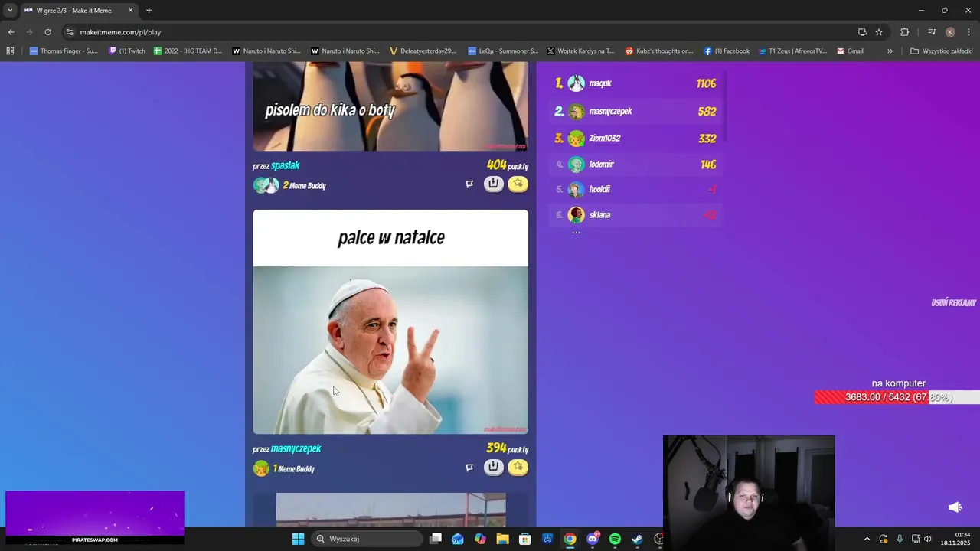
Task: Mute sound with the speaker icon on page
Action: [955, 507]
